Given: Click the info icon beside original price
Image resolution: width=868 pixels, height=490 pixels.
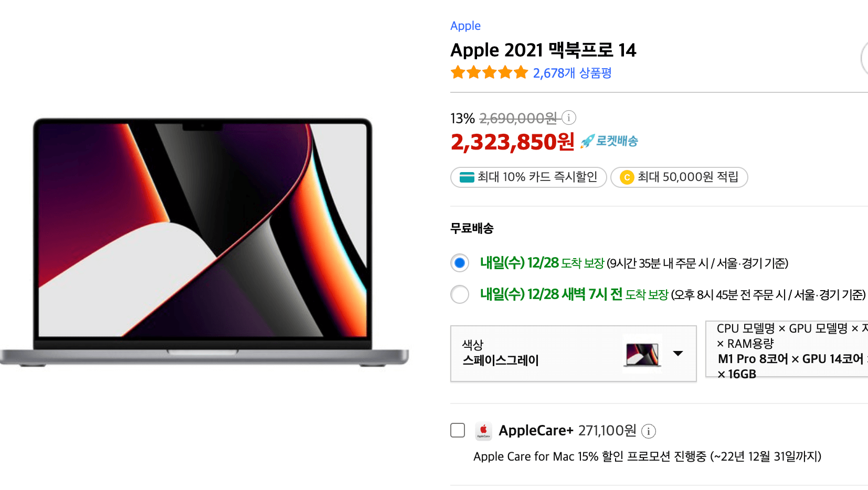Looking at the screenshot, I should [x=569, y=118].
